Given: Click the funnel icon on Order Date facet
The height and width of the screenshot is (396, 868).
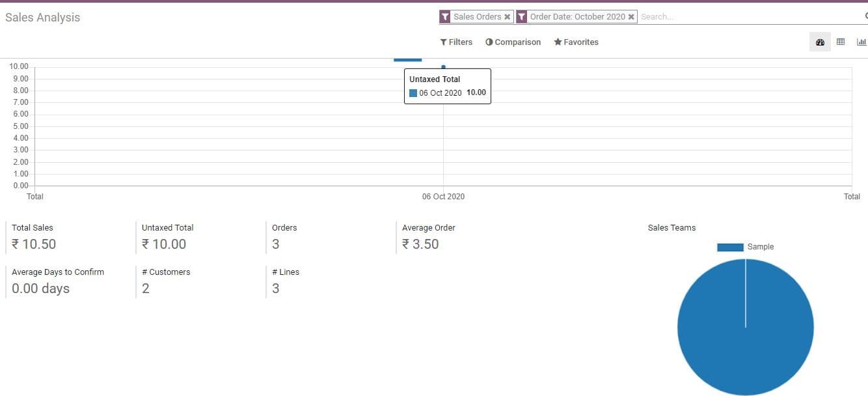Looking at the screenshot, I should 522,16.
